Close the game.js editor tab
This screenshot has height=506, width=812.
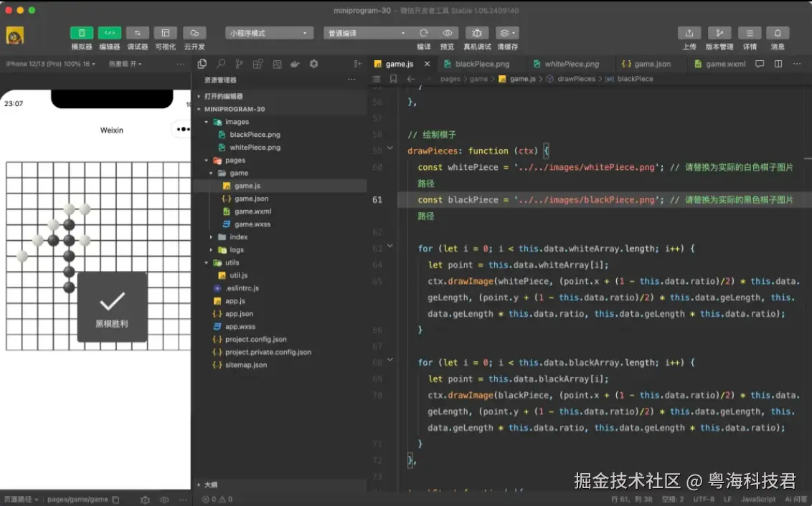click(427, 64)
